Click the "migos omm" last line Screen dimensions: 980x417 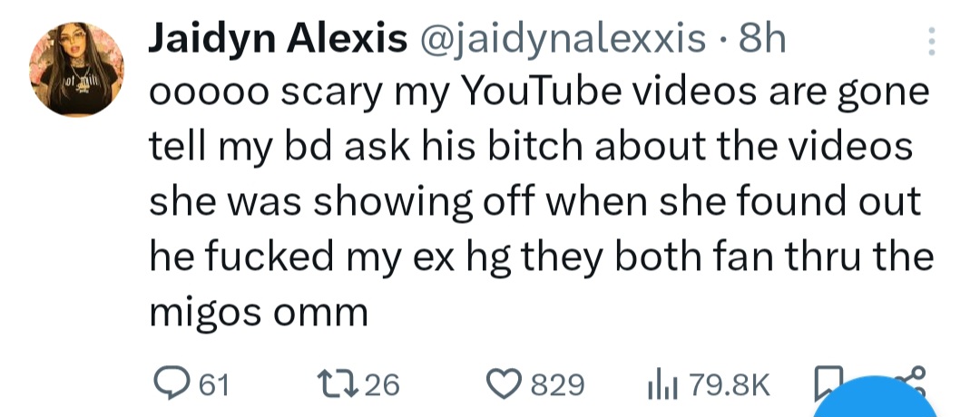click(x=258, y=312)
